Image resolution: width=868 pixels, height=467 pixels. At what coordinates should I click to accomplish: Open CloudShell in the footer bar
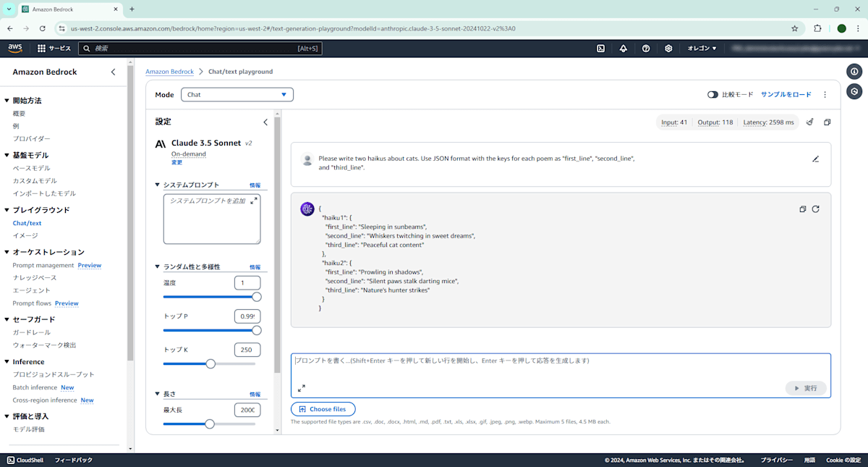point(25,460)
